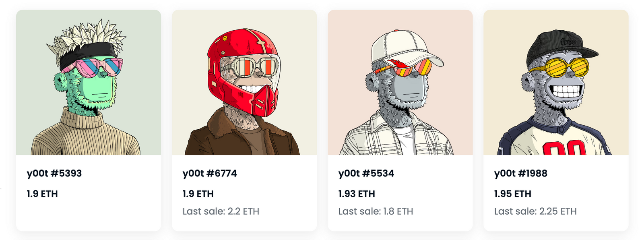Viewport: 644px width, 240px height.
Task: Select the 1.93 ETH listing price
Action: point(357,194)
